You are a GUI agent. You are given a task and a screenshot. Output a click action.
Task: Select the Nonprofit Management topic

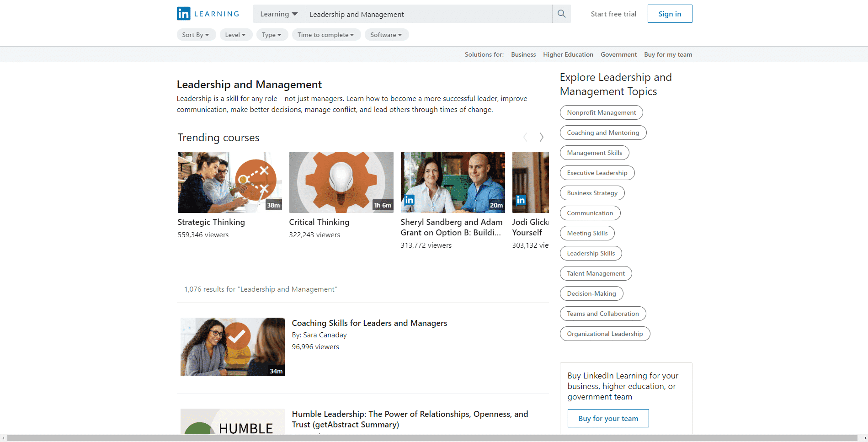601,112
